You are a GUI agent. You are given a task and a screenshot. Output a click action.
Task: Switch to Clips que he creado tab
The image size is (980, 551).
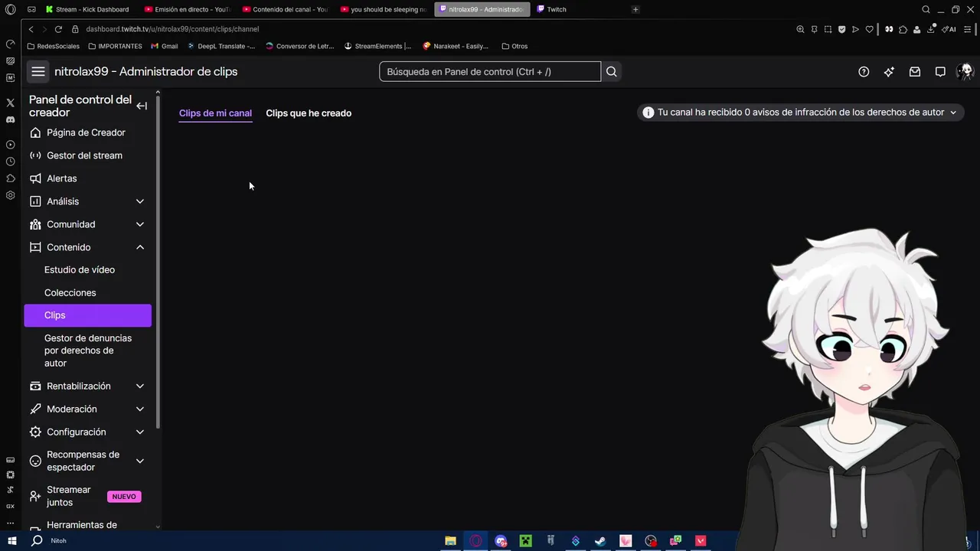[309, 112]
